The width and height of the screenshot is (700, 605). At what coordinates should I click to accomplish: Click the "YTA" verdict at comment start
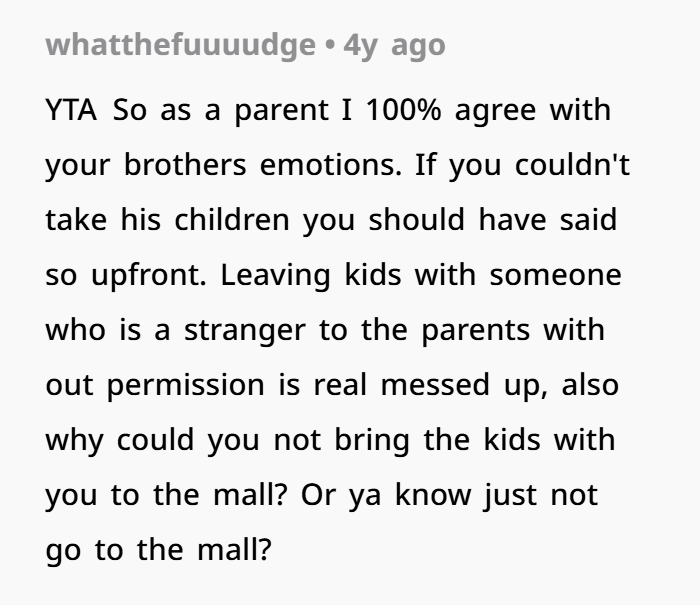72,110
